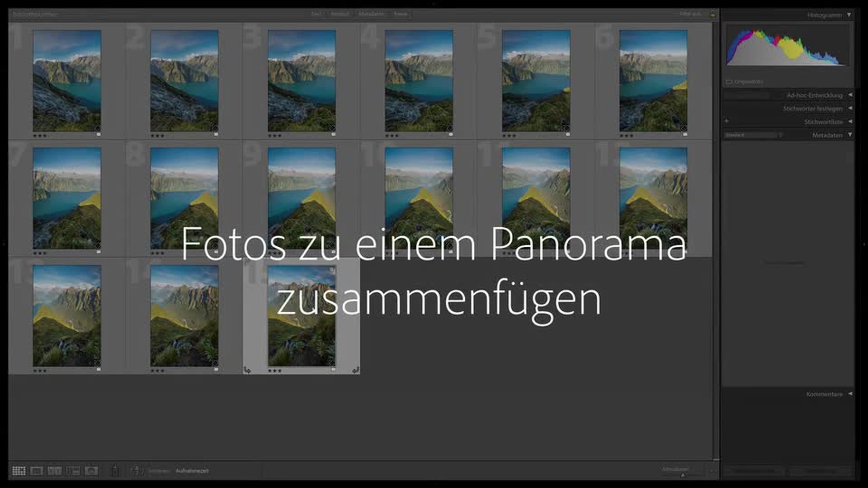The height and width of the screenshot is (488, 868).
Task: Select the Attribut filter tab
Action: point(340,14)
